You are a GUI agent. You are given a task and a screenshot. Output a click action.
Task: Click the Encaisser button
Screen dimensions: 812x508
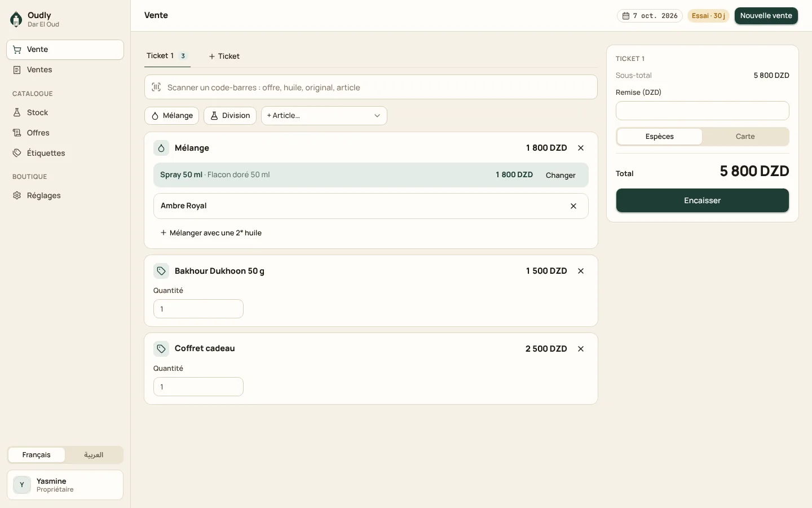click(702, 200)
